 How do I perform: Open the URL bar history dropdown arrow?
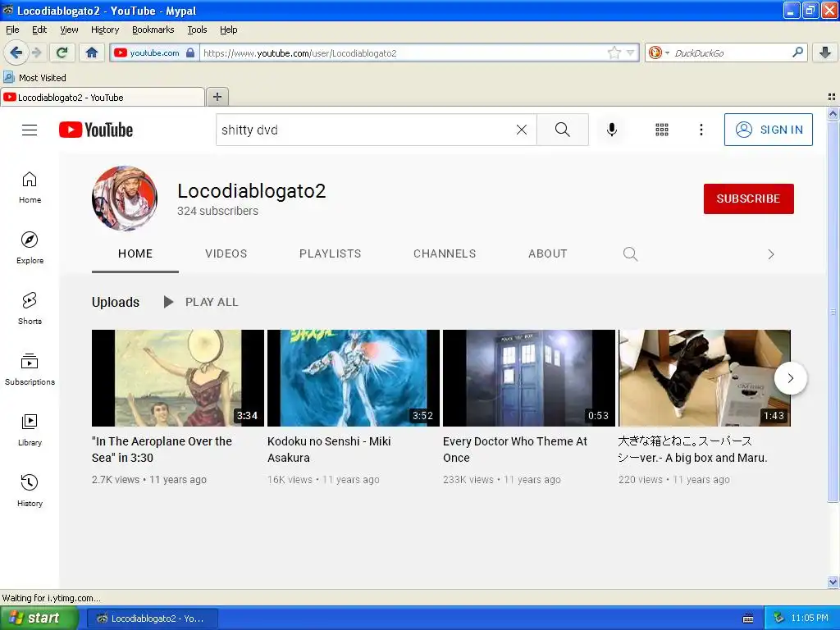(x=631, y=52)
